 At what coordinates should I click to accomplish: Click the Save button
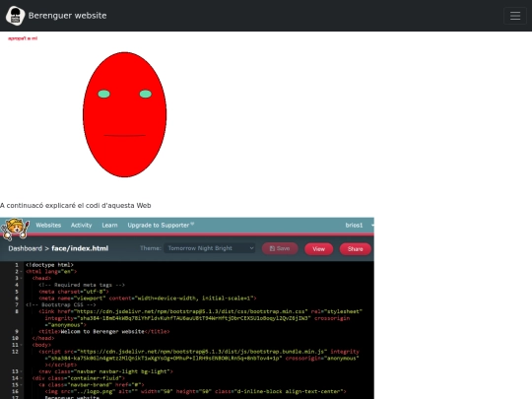click(280, 248)
